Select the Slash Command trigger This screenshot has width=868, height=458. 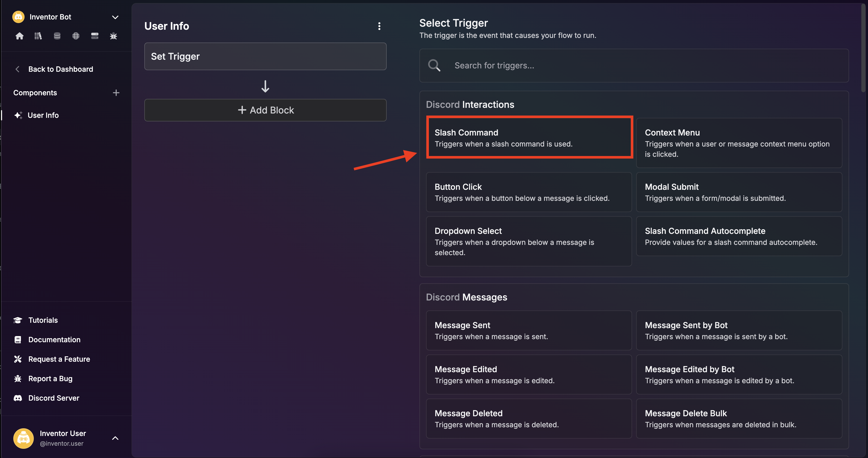pyautogui.click(x=529, y=137)
